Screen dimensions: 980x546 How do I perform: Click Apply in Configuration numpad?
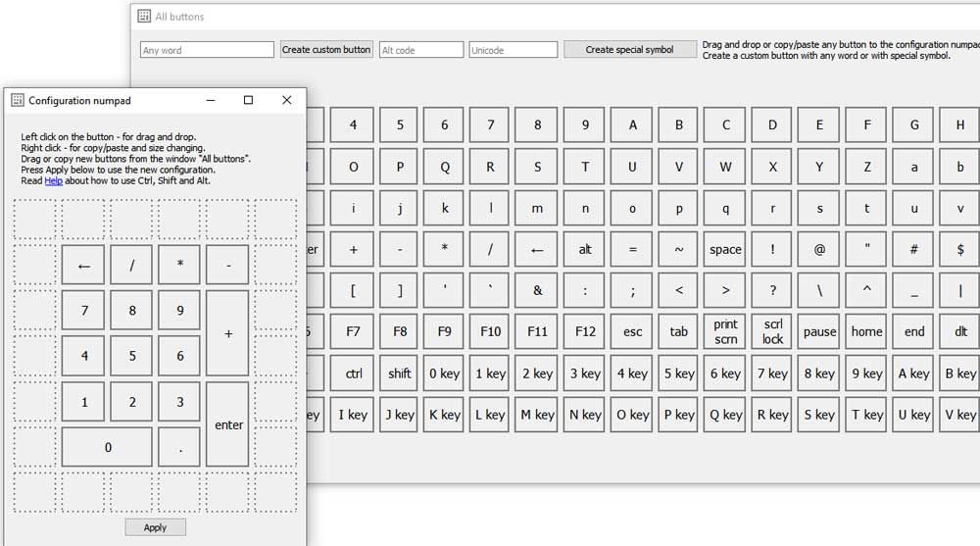(155, 527)
